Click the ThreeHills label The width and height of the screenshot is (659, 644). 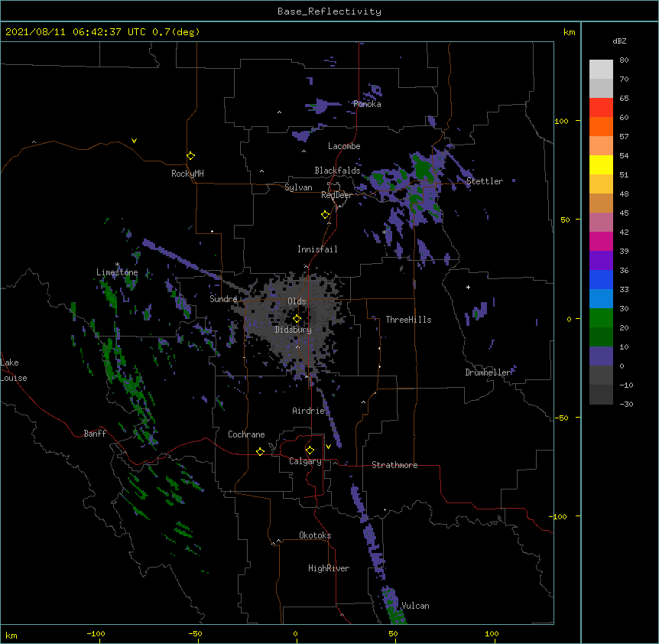(x=408, y=320)
